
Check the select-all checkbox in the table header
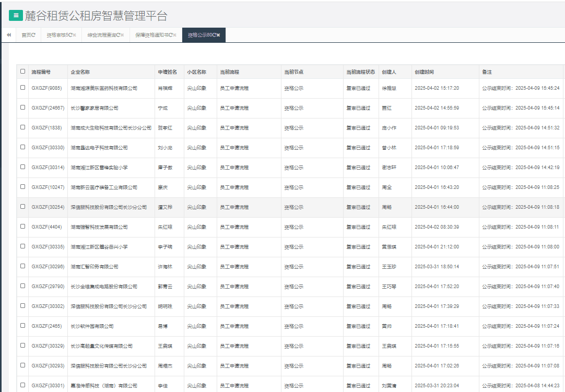coord(22,72)
